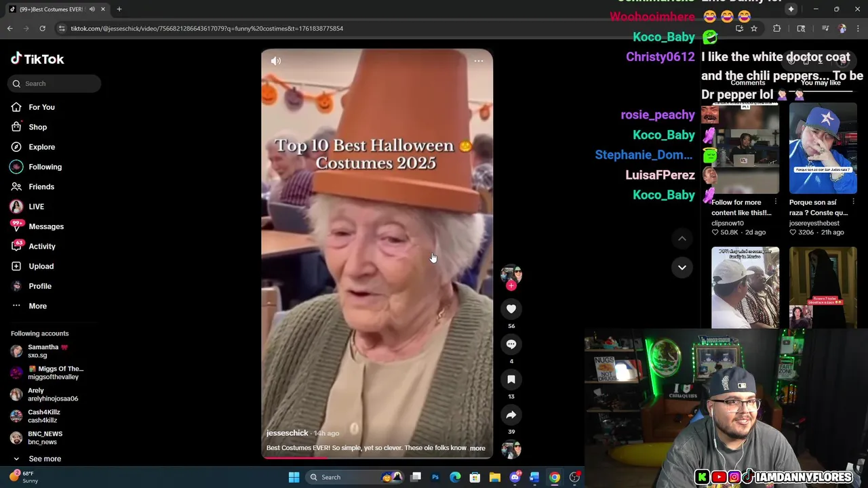Open File Explorer from the taskbar

click(x=495, y=477)
